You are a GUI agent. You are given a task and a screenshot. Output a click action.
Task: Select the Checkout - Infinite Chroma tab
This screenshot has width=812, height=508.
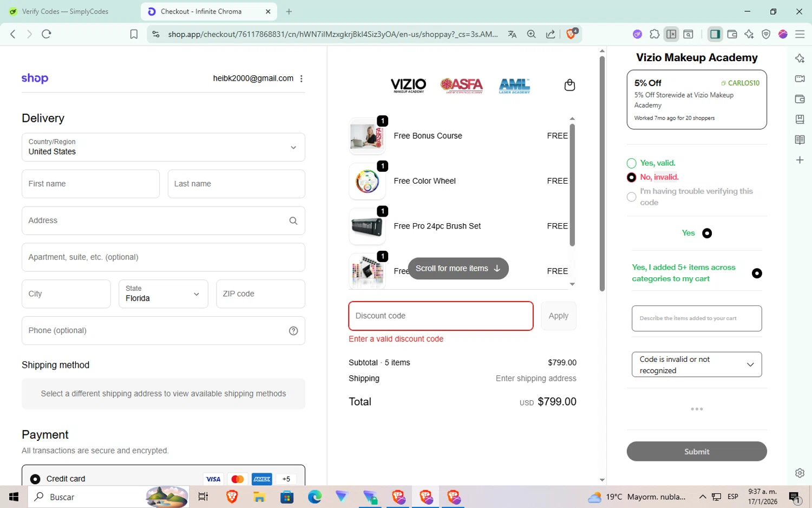click(x=208, y=11)
